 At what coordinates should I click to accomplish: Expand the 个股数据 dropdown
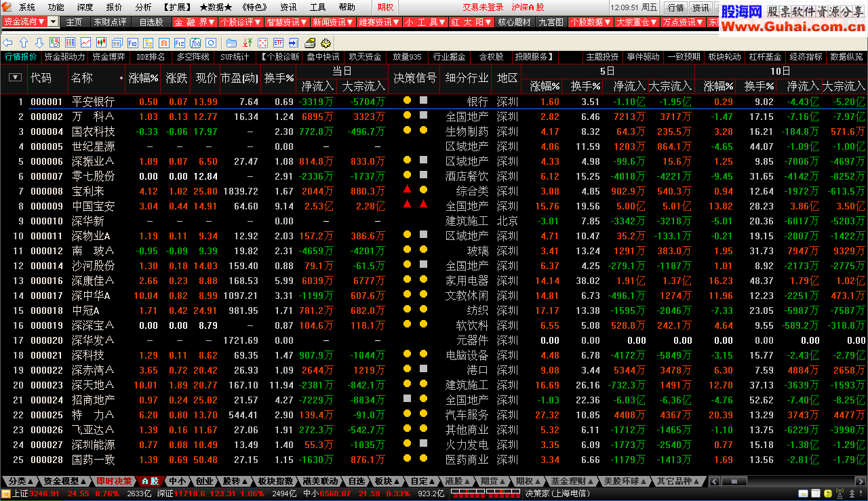pyautogui.click(x=590, y=22)
